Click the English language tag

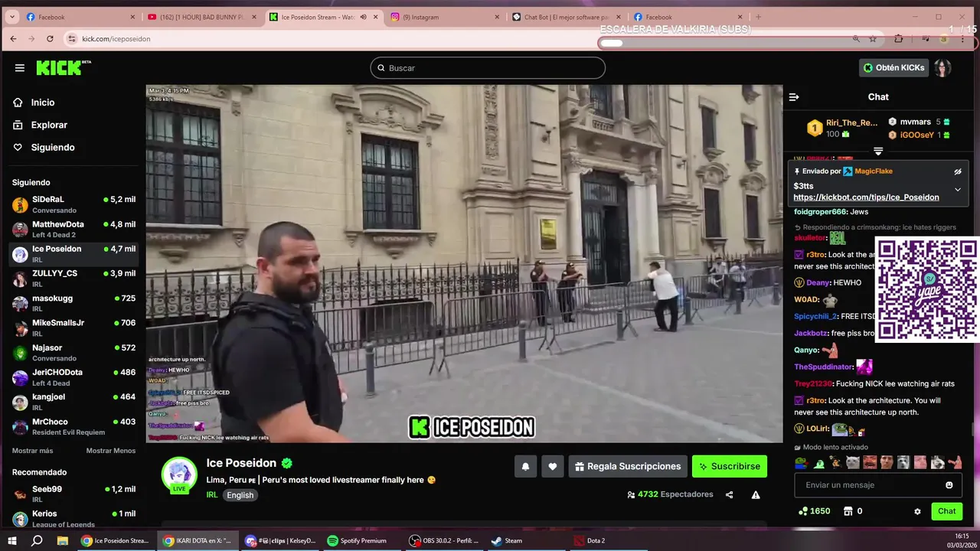pos(240,495)
